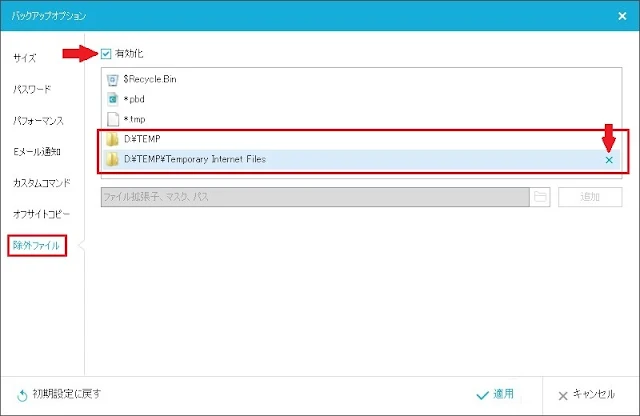Click the $Recycle.Bin recycle bin icon
The width and height of the screenshot is (640, 416).
[112, 80]
